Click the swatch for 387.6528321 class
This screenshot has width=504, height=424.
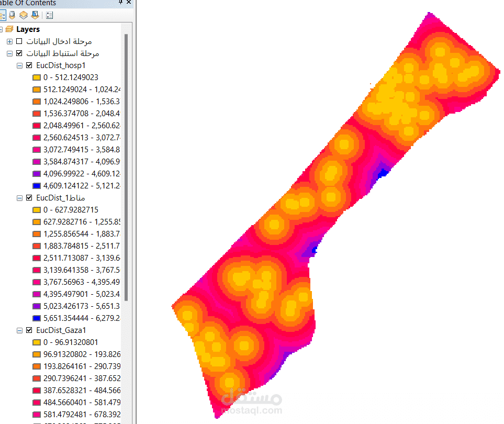coord(37,390)
